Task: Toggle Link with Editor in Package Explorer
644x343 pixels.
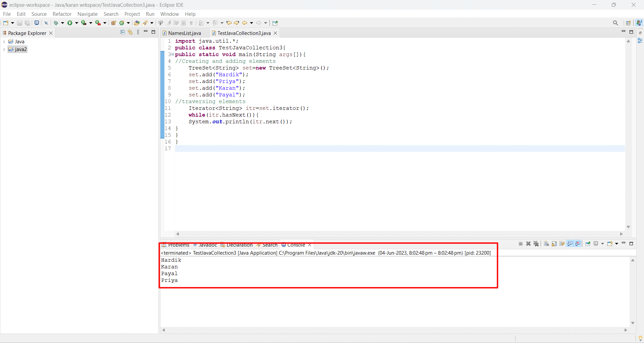Action: [130, 32]
